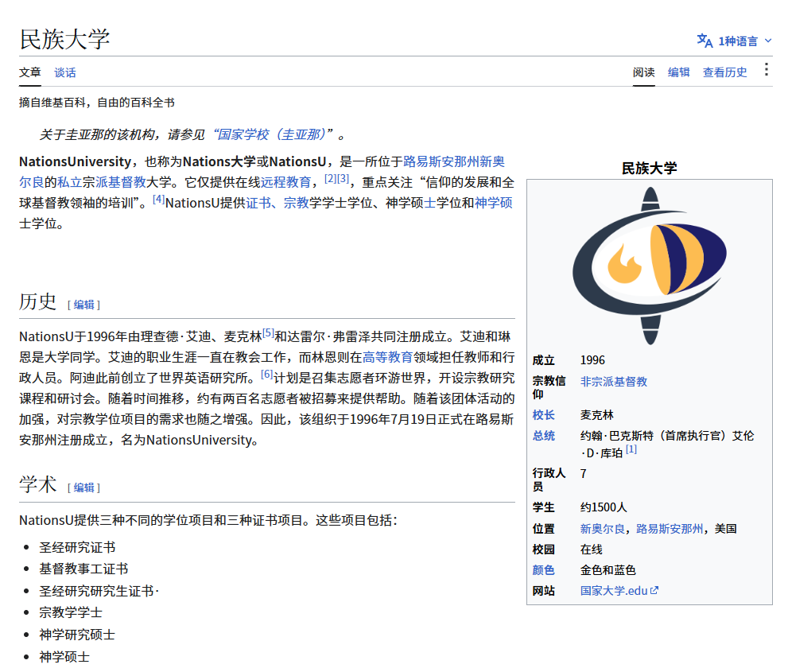The width and height of the screenshot is (788, 672).
Task: Click the 神学硕士 list item
Action: pos(65,656)
